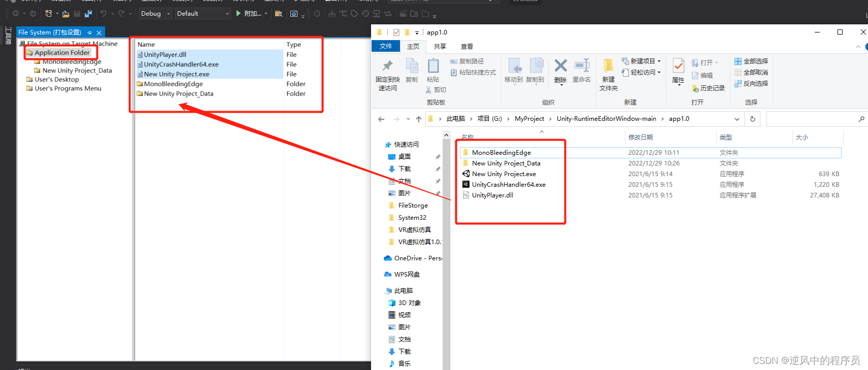The image size is (868, 370).
Task: Go up one folder level in Explorer
Action: [x=419, y=119]
